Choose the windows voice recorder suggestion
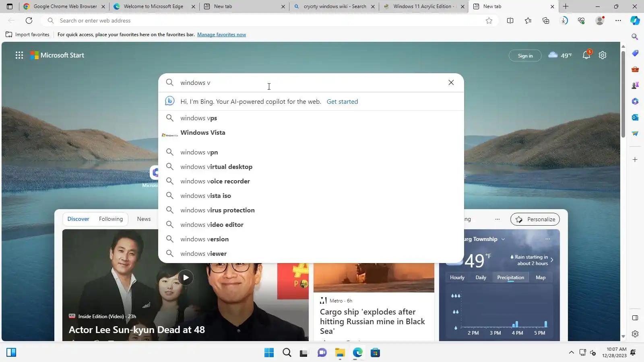Screen dimensions: 644x362 click(x=311, y=181)
